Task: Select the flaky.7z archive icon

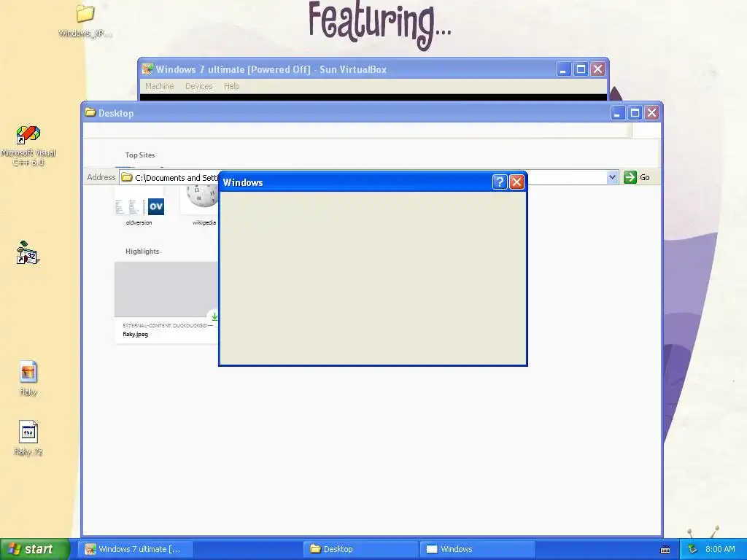Action: (x=28, y=432)
